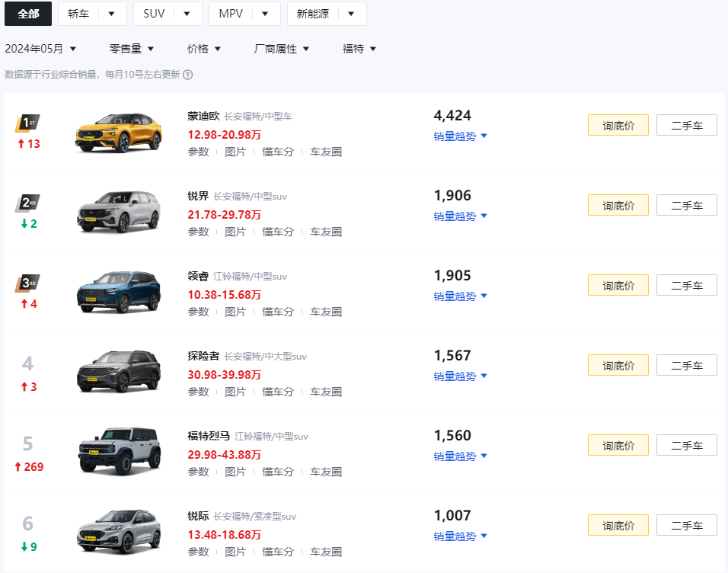Screen dimensions: 728x573
Task: Click 询底价 for 探险者
Action: coord(618,365)
